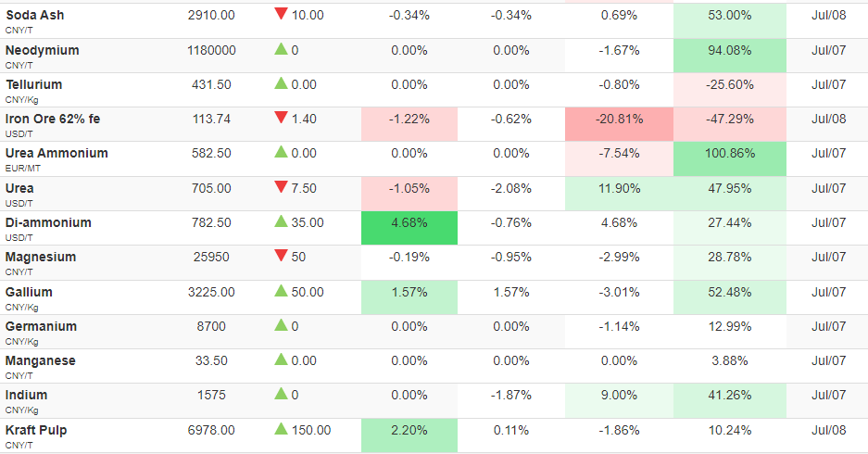Click the dark green 4.68% Di-ammonium cell
Image resolution: width=868 pixels, height=454 pixels.
[x=409, y=228]
